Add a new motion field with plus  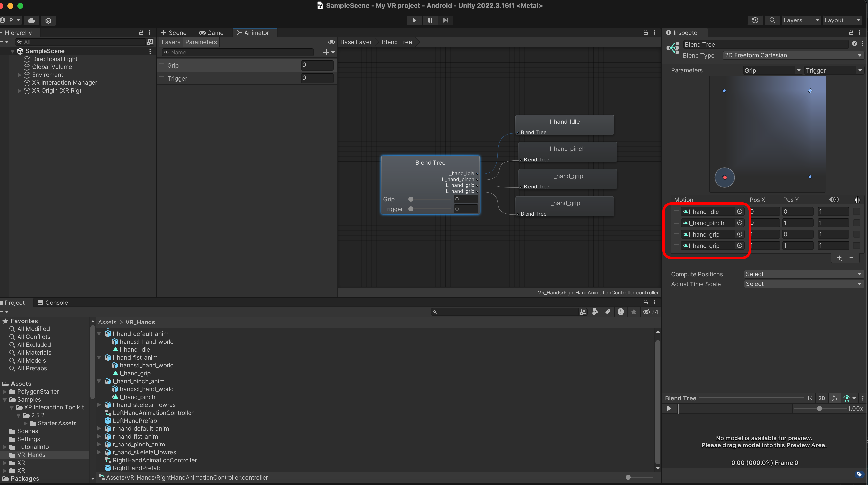point(839,258)
